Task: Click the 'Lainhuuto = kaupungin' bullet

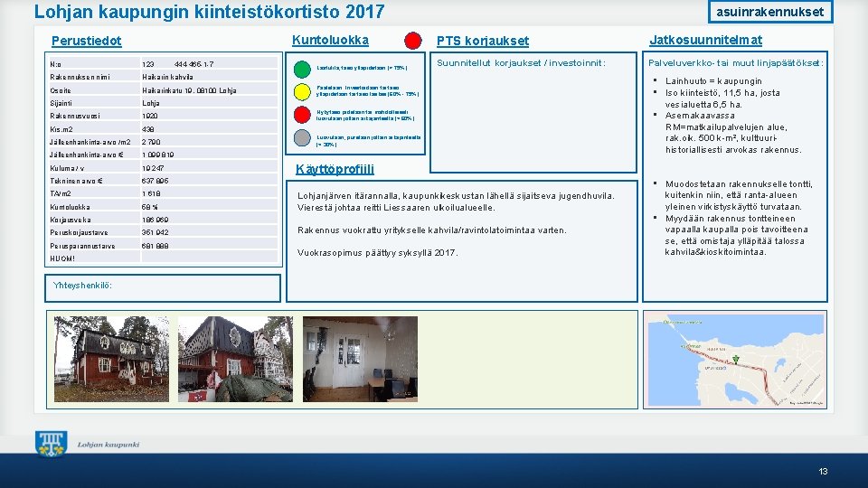Action: pyautogui.click(x=713, y=81)
